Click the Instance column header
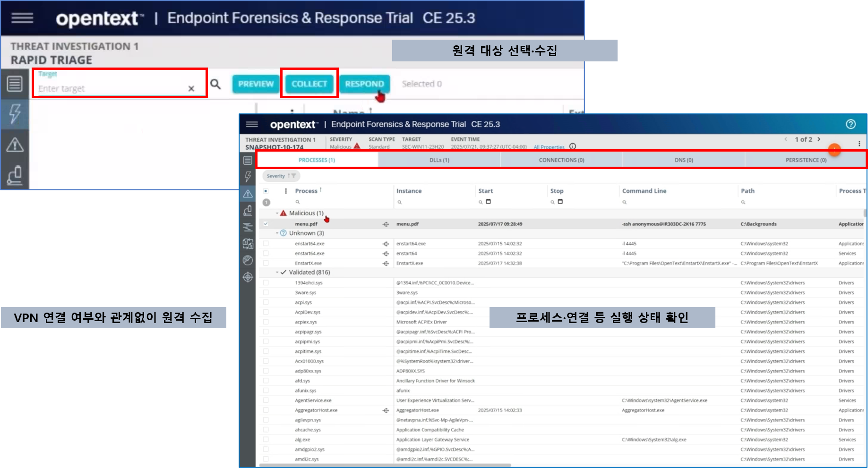 coord(409,191)
